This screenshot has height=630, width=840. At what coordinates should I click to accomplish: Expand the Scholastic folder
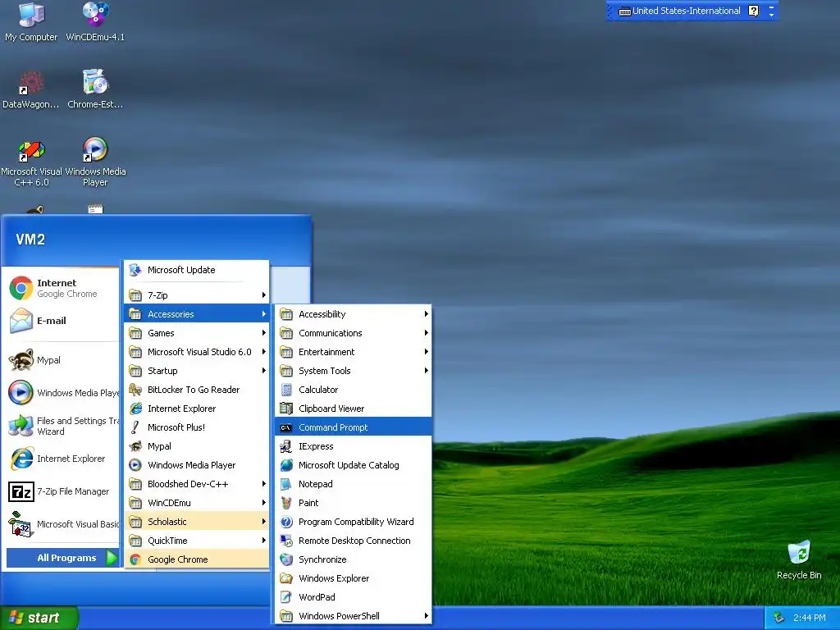click(197, 521)
